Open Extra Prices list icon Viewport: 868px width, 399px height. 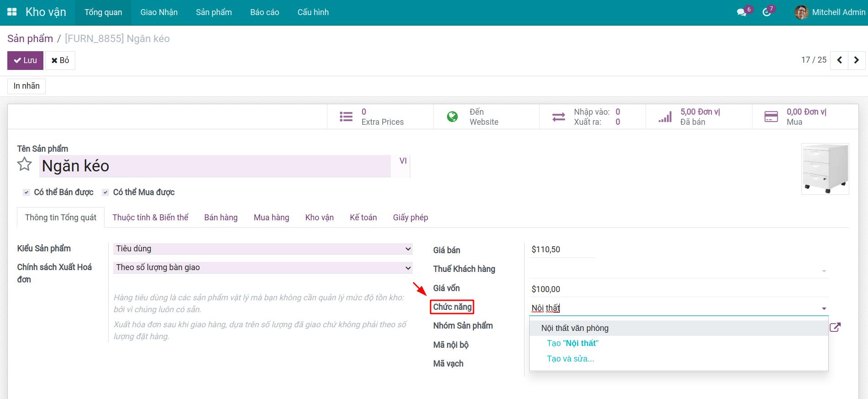346,117
